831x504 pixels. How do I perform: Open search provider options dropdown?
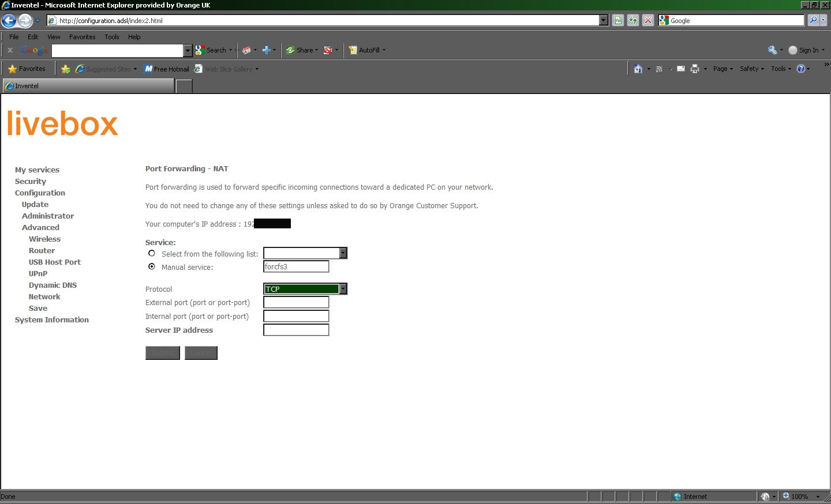point(823,20)
